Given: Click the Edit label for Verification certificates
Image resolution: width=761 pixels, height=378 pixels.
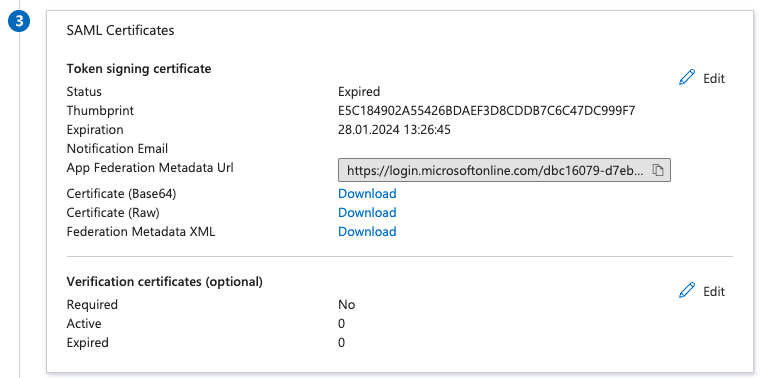Looking at the screenshot, I should (x=714, y=291).
